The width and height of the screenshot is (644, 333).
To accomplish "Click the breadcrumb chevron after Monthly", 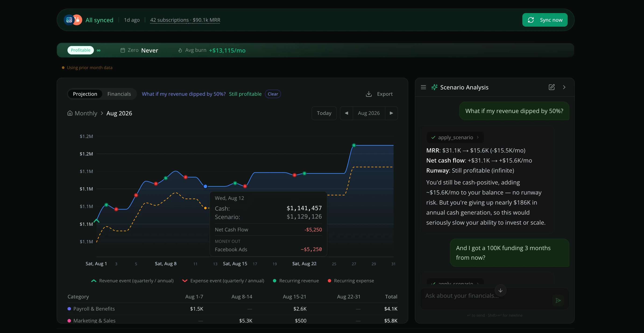I will [102, 113].
